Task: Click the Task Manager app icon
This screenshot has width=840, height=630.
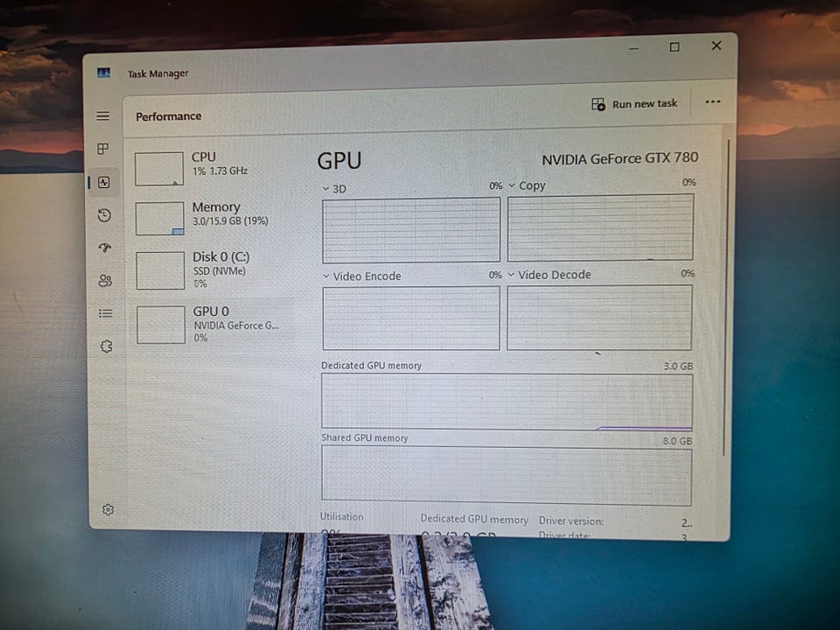Action: pos(104,73)
